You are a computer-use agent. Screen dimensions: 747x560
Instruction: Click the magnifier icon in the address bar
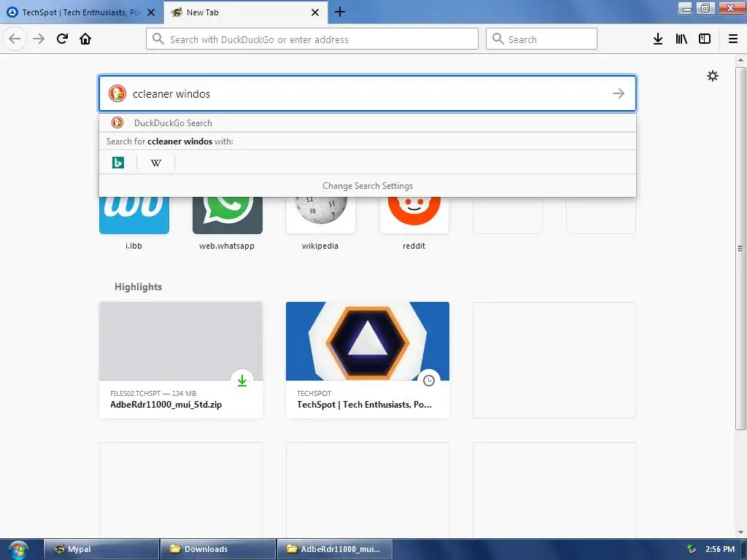158,39
